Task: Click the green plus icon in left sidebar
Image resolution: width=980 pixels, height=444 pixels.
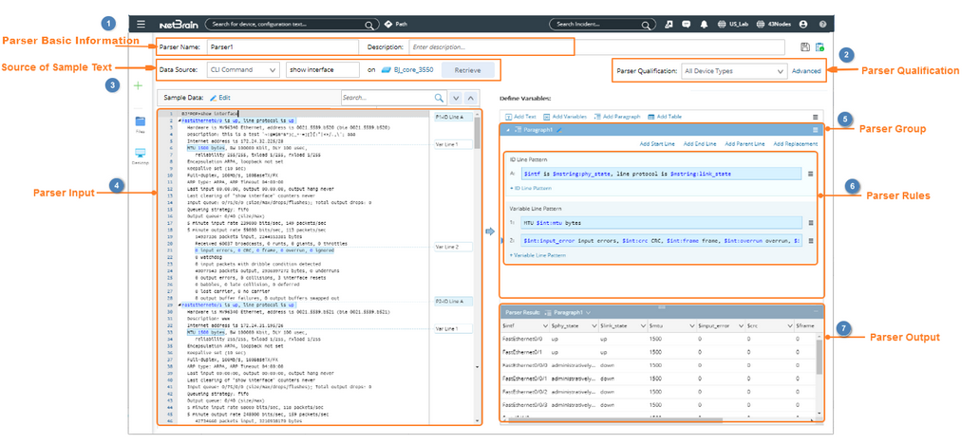Action: [139, 86]
